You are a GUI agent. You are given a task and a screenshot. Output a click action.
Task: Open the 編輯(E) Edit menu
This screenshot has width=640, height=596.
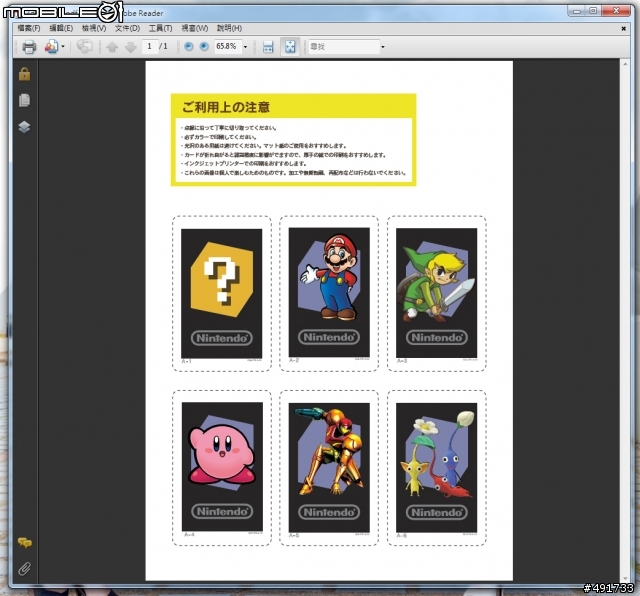61,28
